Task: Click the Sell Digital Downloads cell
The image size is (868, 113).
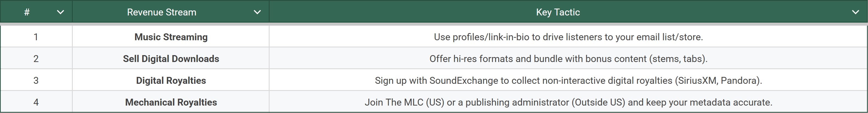Action: pos(171,58)
